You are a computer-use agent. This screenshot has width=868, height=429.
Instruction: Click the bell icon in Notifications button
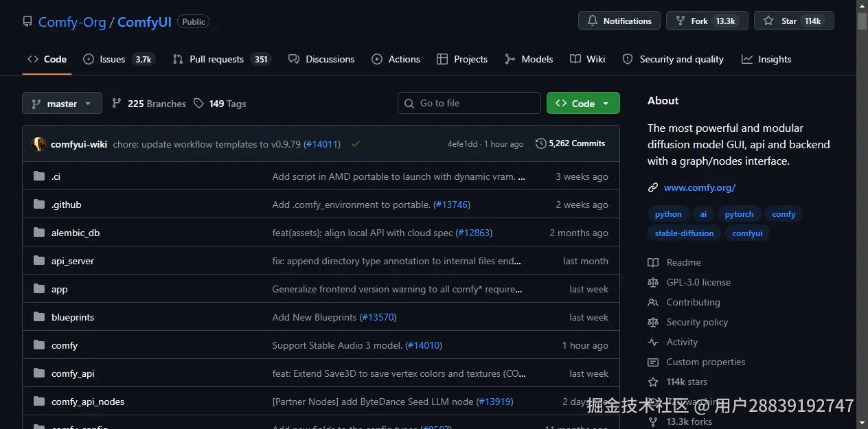[x=593, y=21]
